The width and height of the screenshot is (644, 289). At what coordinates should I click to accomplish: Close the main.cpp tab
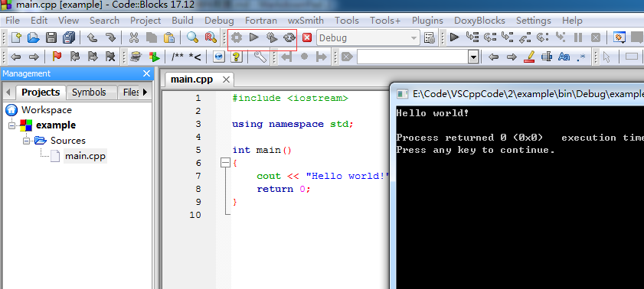[226, 80]
